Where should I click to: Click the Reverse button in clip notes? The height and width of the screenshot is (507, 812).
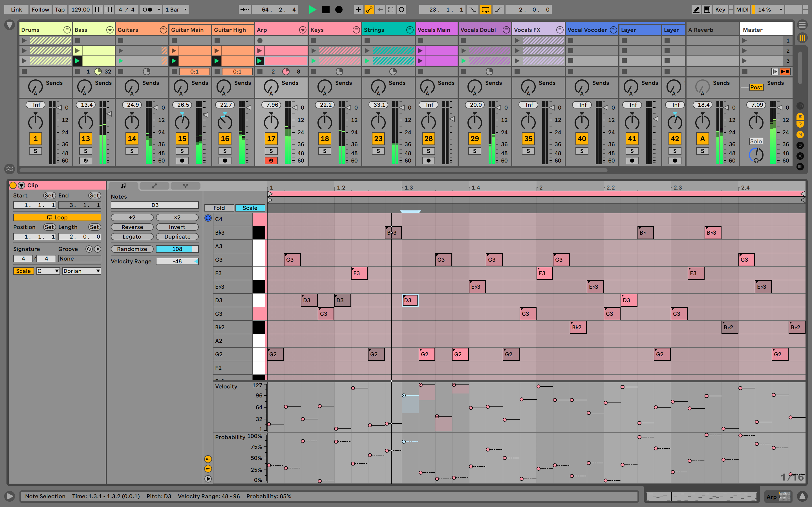coord(131,227)
